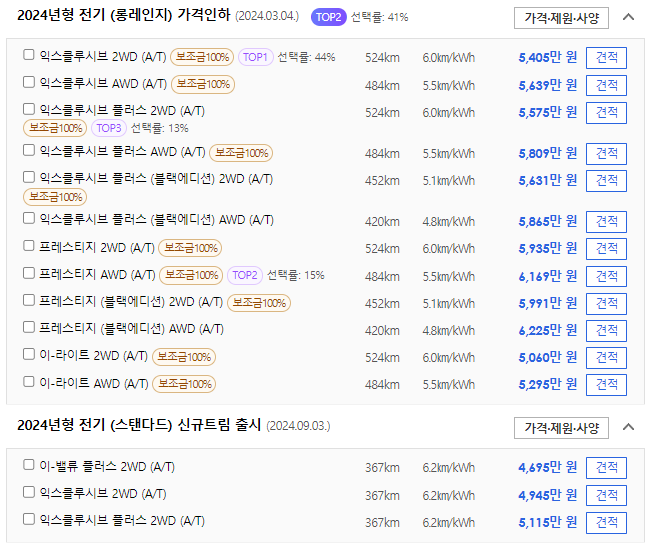654x554 pixels.
Task: Click the TOP2 badge in the 롱레인지 header
Action: click(329, 17)
